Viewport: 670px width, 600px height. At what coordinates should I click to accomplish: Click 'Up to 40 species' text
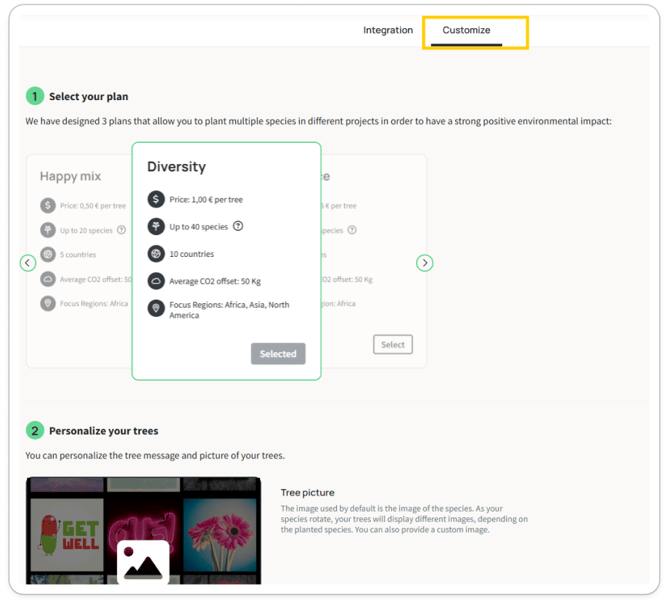[x=199, y=226]
